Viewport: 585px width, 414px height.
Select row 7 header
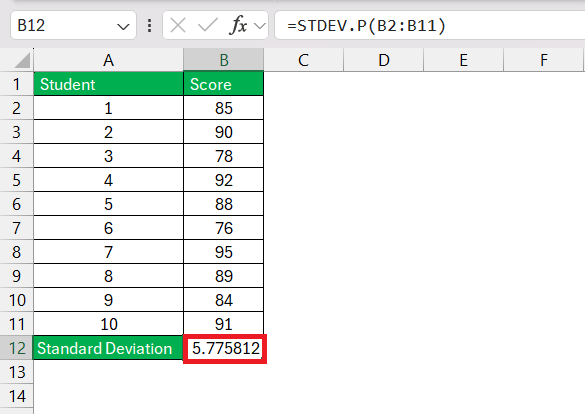point(16,228)
